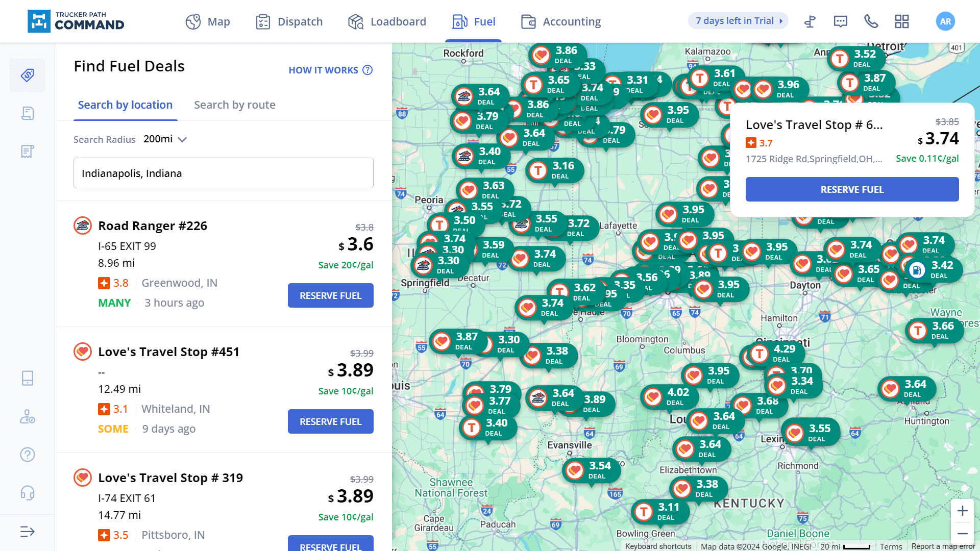The image size is (980, 551).
Task: Open map Keyboard shortcuts link
Action: 658,546
